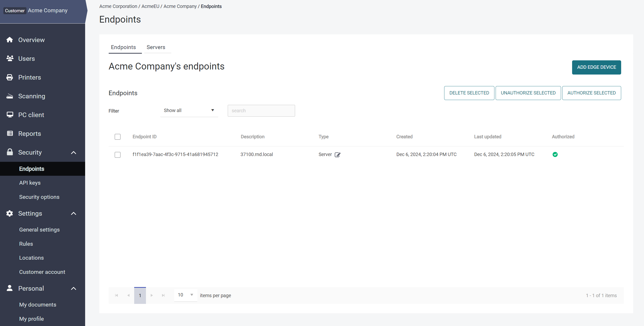Image resolution: width=644 pixels, height=326 pixels.
Task: Switch to the Servers tab
Action: click(x=156, y=47)
